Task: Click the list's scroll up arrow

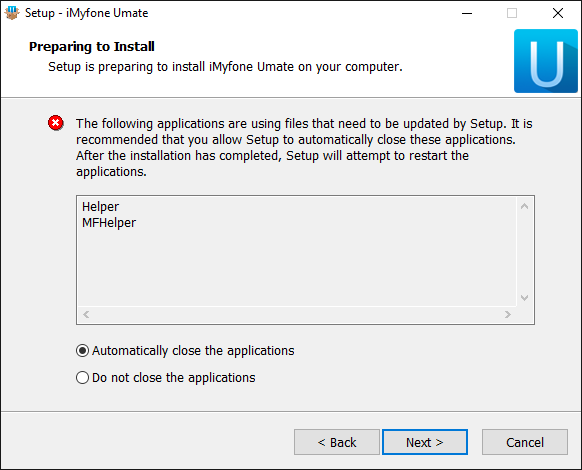Action: click(x=524, y=206)
